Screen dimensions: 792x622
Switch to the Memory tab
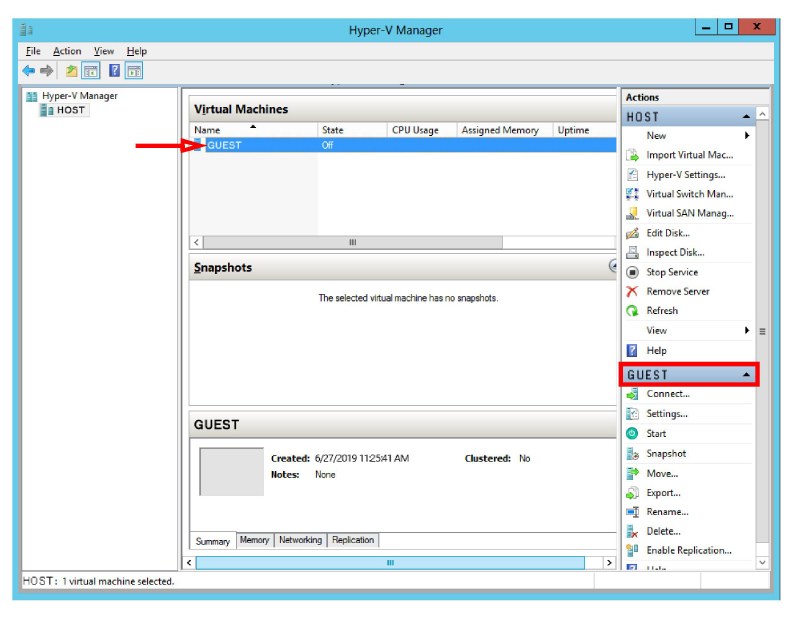point(255,540)
